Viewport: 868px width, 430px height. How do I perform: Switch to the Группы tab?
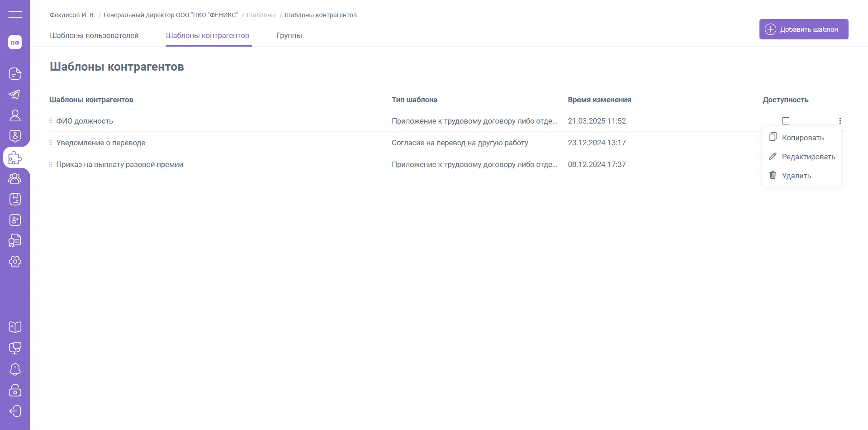(289, 35)
